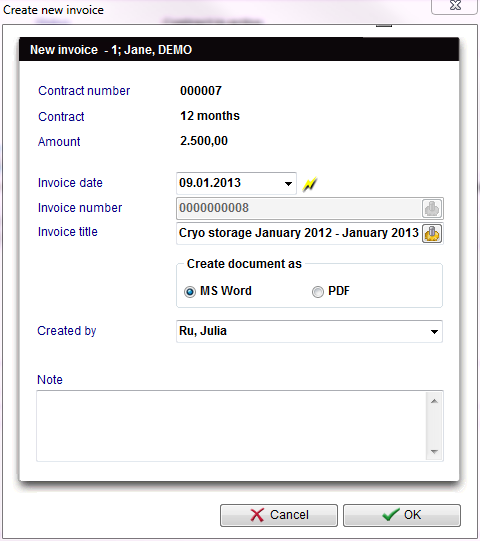
Task: Click Note scrollbar up arrow
Action: 434,401
